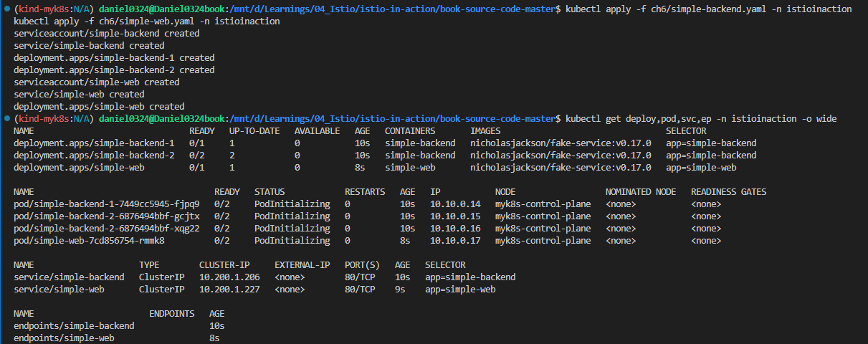Select text 'service/simple-web created'
Viewport: 868px width, 344px height.
[79, 95]
